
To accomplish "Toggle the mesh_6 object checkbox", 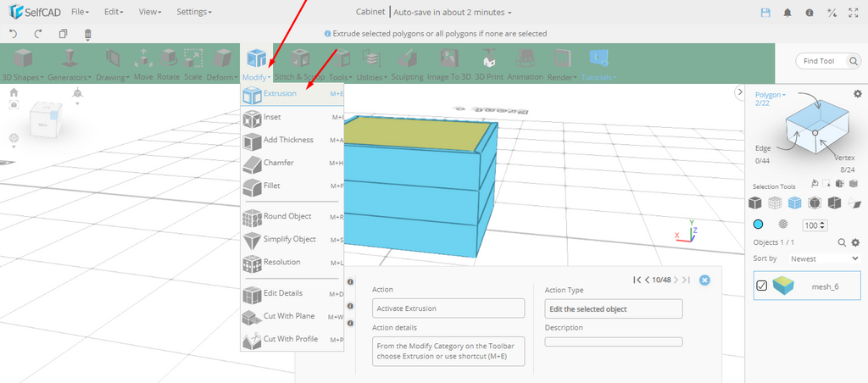I will coord(761,286).
